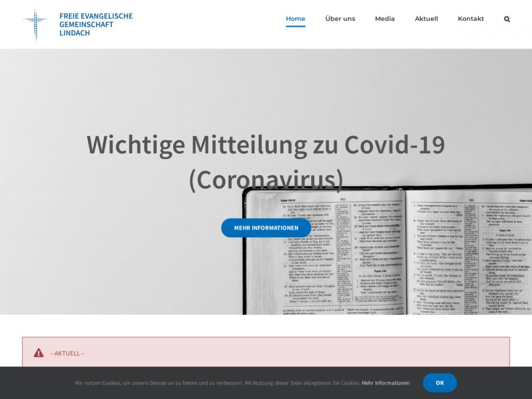Click the (Coronavirus) line of the heading
The height and width of the screenshot is (399, 532).
pos(265,180)
